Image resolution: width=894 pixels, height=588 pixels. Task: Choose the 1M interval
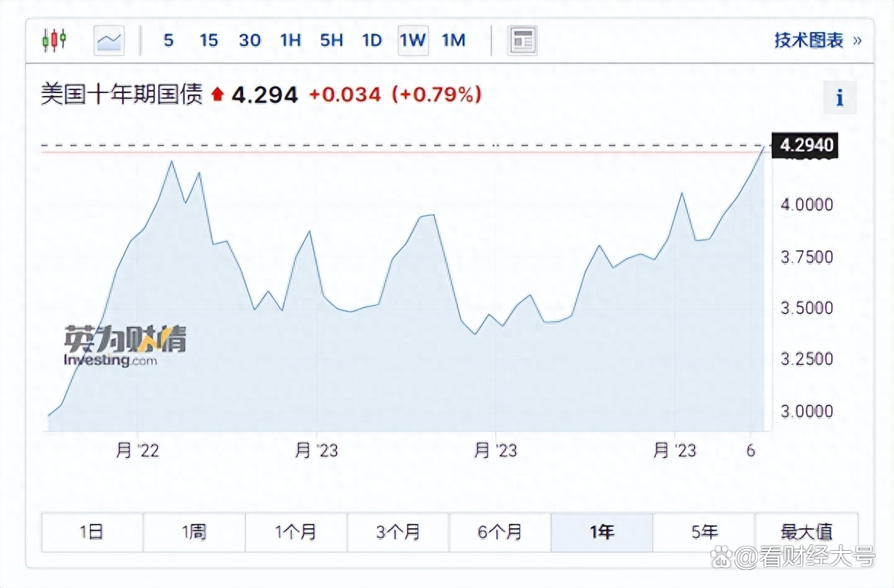pos(453,40)
